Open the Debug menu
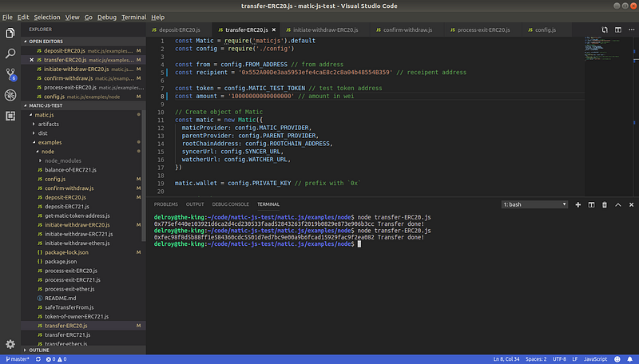 (107, 17)
